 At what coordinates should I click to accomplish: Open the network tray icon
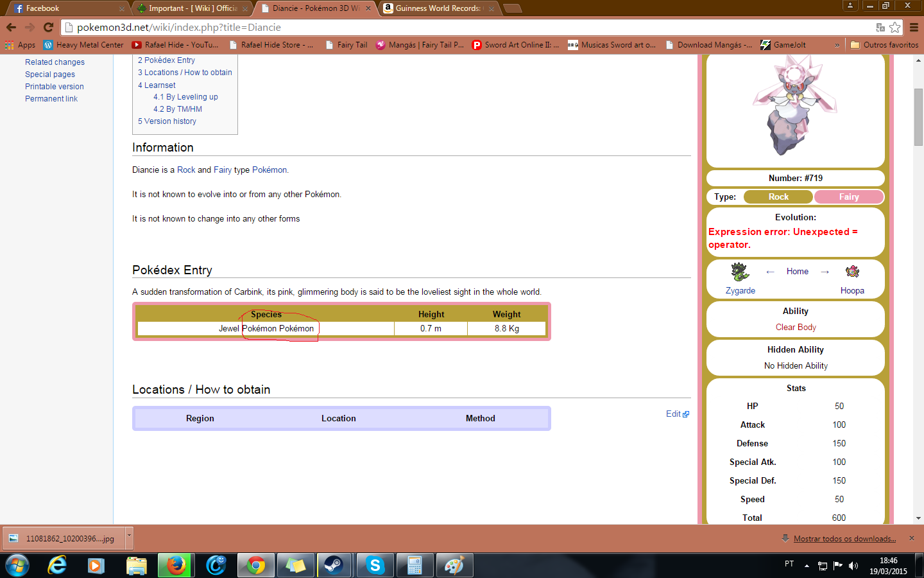823,566
